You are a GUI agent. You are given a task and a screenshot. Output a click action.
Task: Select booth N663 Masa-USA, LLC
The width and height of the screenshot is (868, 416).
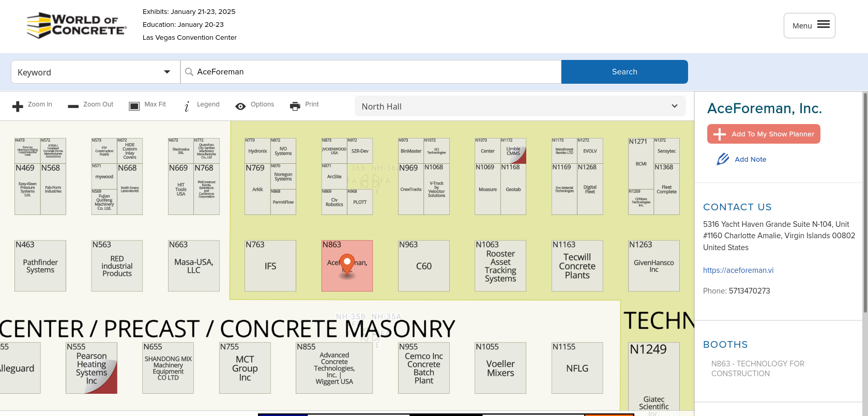pos(194,266)
